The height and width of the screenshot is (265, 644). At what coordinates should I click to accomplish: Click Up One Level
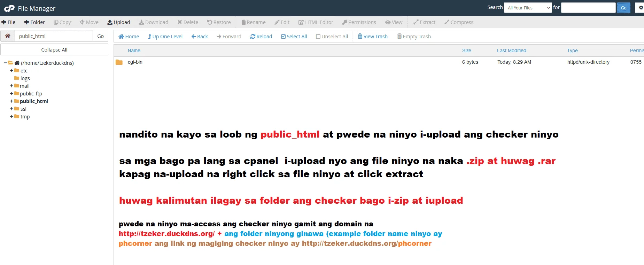click(165, 37)
